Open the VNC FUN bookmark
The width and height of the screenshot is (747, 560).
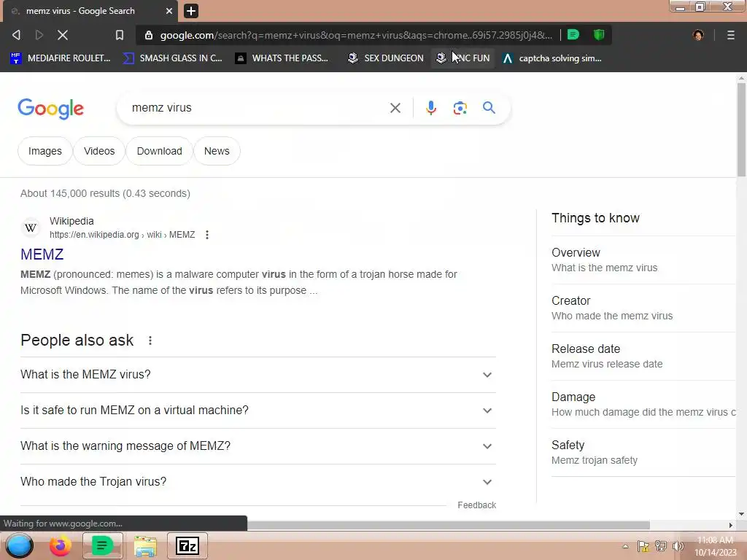463,58
